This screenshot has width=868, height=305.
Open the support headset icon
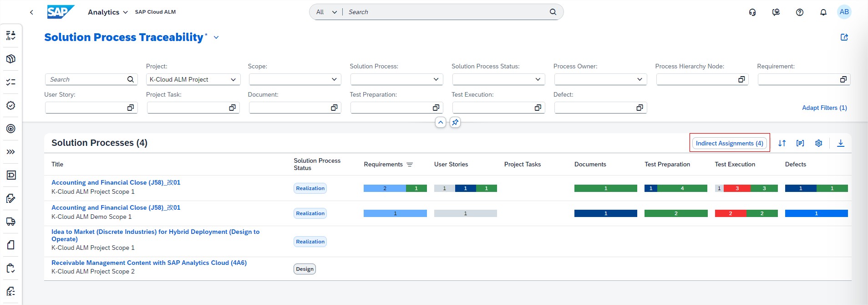click(x=752, y=12)
